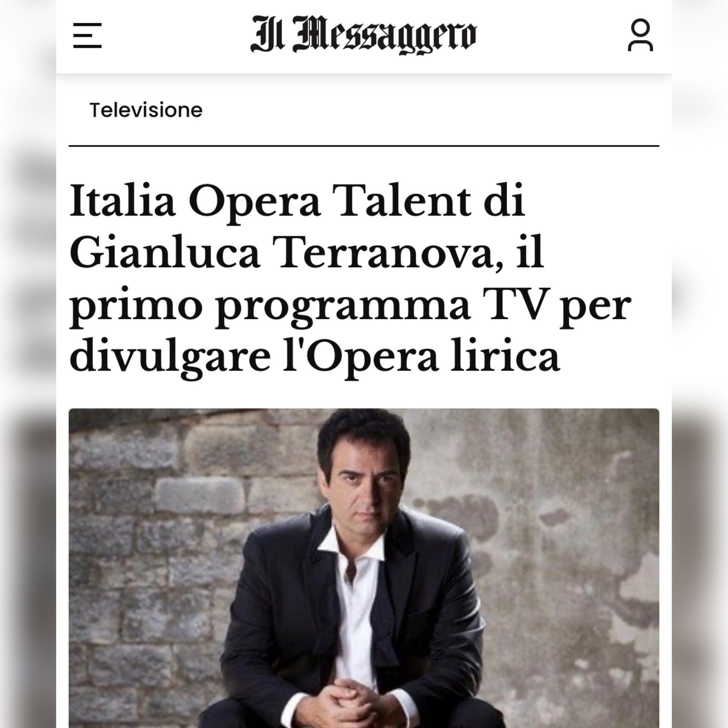Image resolution: width=728 pixels, height=728 pixels.
Task: Open the Gianluca Terranova article photo
Action: [x=364, y=568]
